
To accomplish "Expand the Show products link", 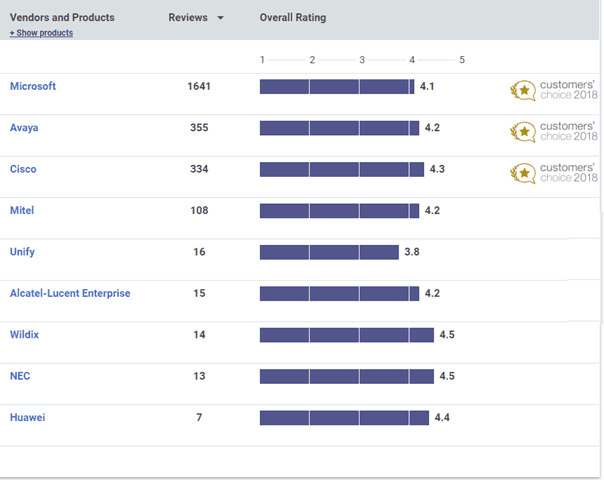I will point(41,33).
